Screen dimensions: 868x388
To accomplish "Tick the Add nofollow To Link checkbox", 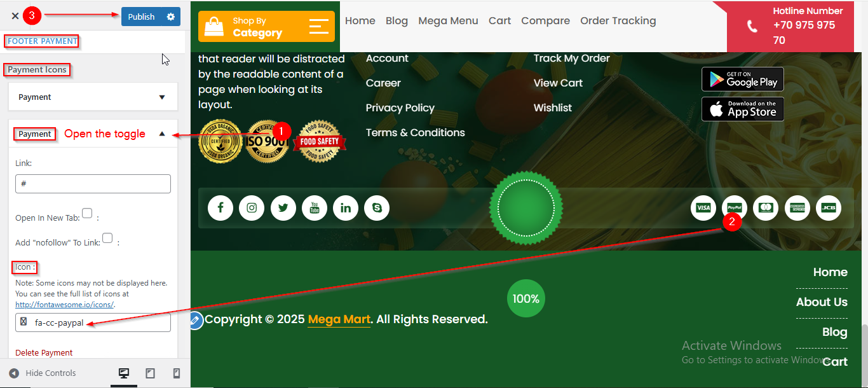I will click(107, 238).
